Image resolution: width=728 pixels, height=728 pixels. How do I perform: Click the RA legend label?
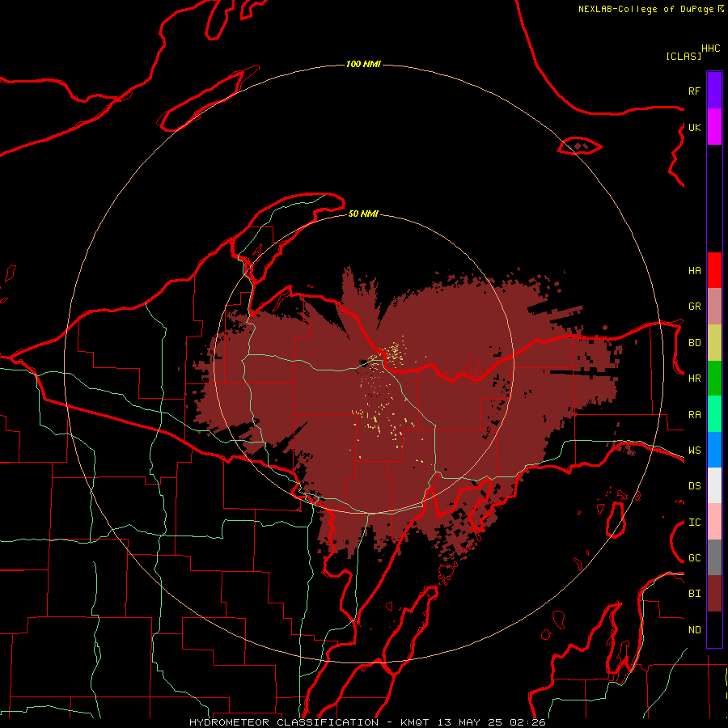click(x=695, y=415)
